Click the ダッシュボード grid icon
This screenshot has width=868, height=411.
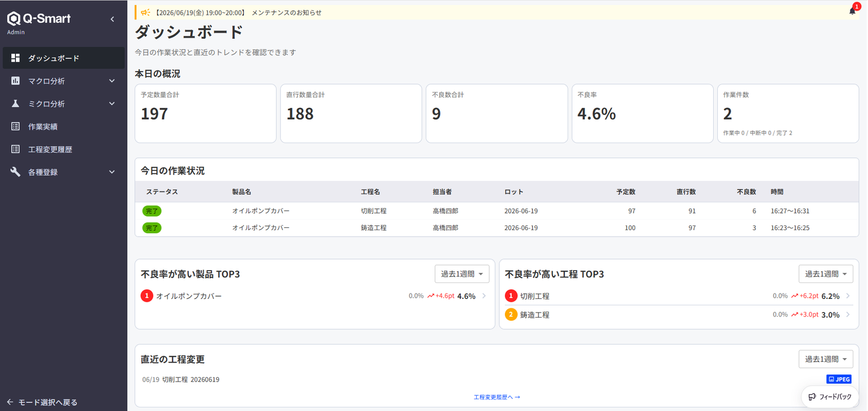click(x=16, y=58)
